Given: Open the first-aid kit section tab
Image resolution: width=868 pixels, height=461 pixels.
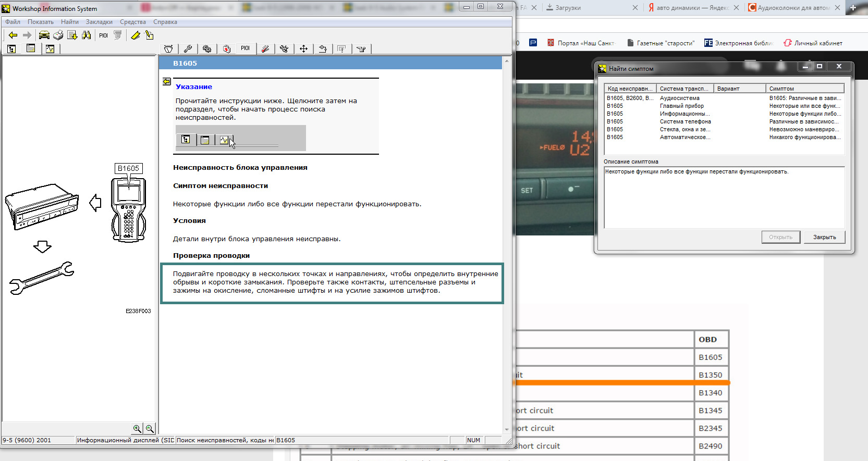Looking at the screenshot, I should pyautogui.click(x=226, y=48).
